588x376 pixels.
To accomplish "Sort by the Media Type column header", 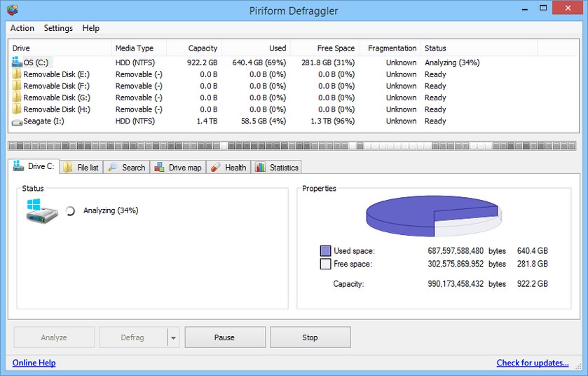I will click(x=139, y=48).
